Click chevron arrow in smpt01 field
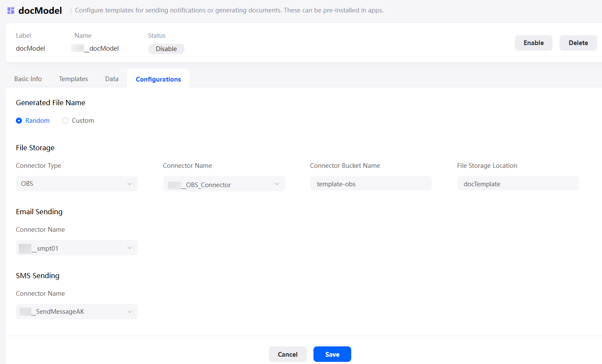Image resolution: width=602 pixels, height=364 pixels. point(130,248)
